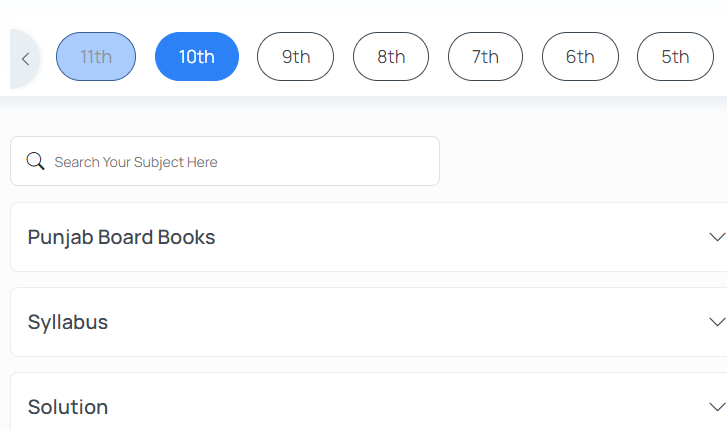The height and width of the screenshot is (430, 727).
Task: Click the Solution heading text
Action: [x=68, y=407]
